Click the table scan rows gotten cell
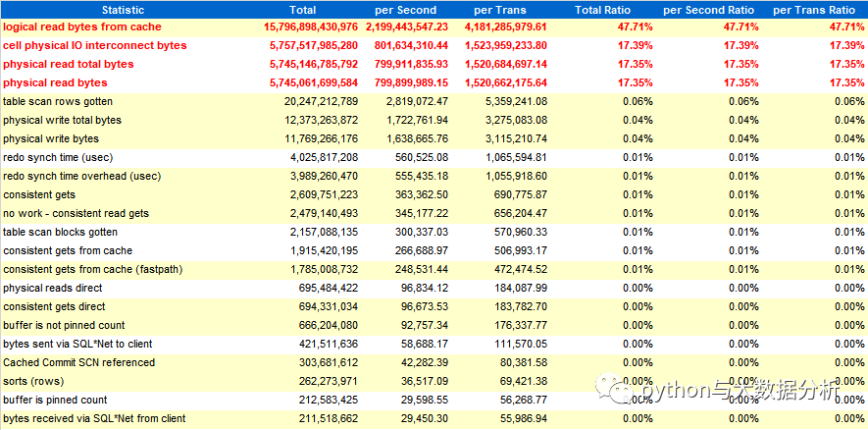The width and height of the screenshot is (868, 430). (58, 102)
